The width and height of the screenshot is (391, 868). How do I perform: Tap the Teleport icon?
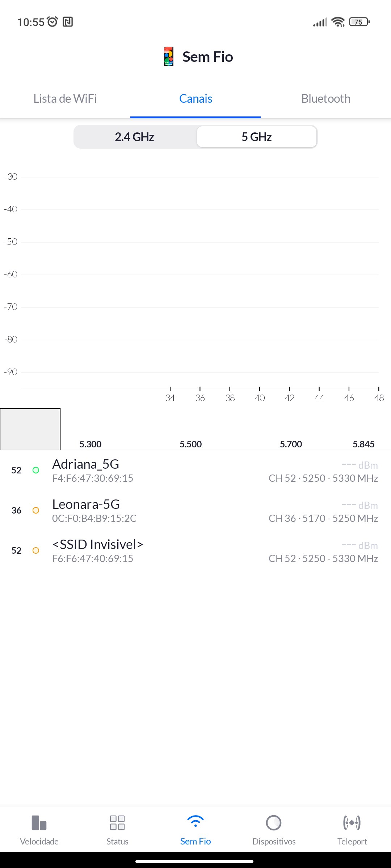pyautogui.click(x=352, y=823)
